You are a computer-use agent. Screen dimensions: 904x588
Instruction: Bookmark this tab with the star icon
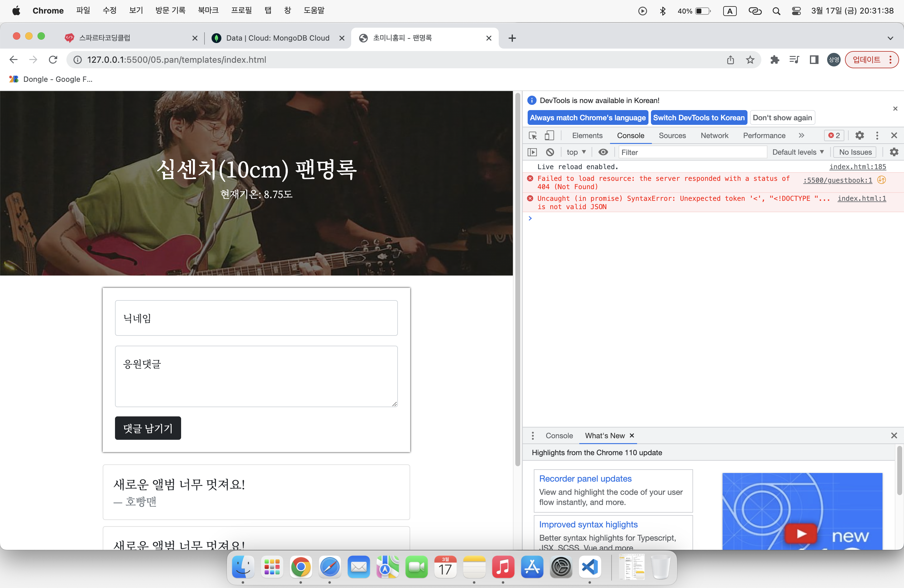[x=750, y=60]
